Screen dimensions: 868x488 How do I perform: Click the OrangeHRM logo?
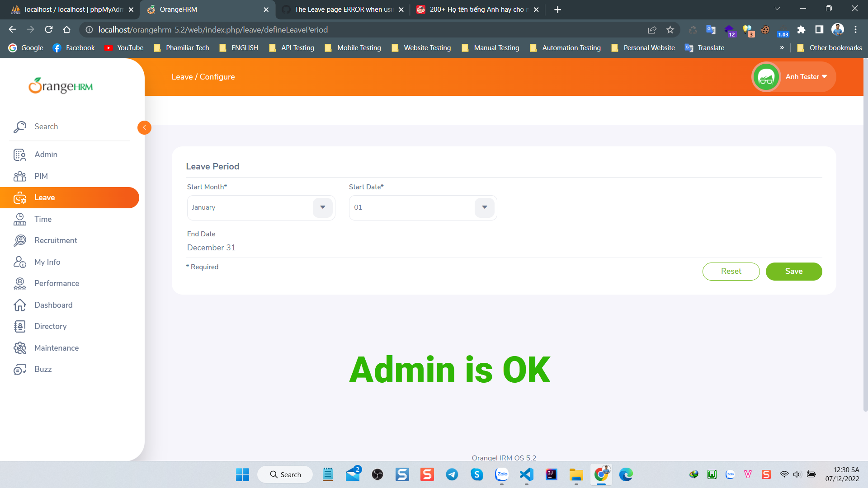(x=61, y=86)
